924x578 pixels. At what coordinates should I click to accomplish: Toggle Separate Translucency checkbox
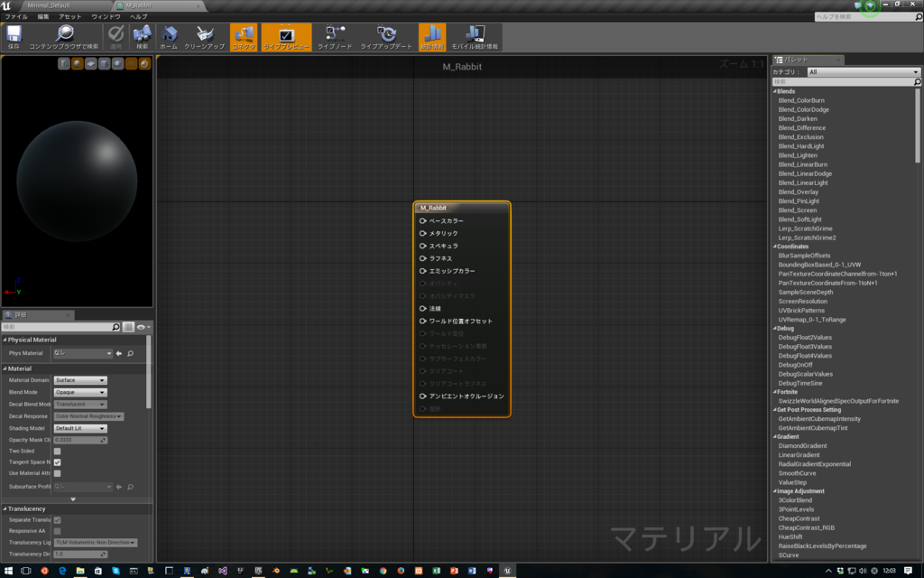57,520
